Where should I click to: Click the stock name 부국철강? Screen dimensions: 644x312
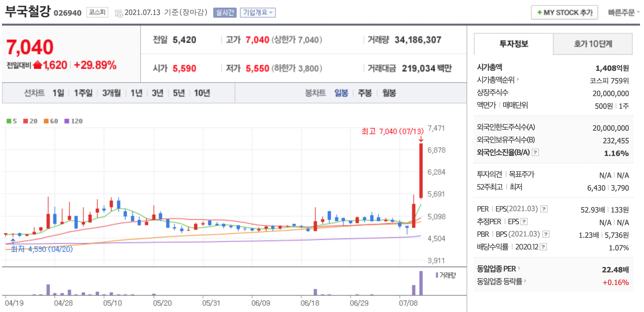pos(28,12)
